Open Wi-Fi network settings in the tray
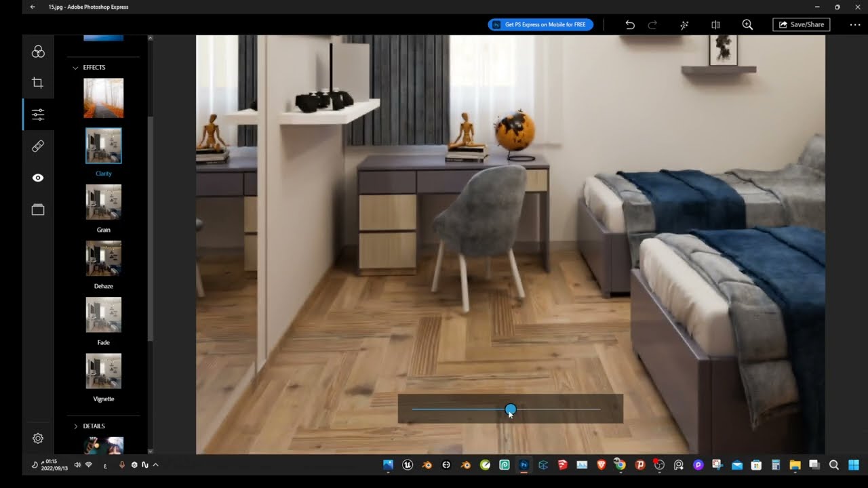 click(89, 465)
